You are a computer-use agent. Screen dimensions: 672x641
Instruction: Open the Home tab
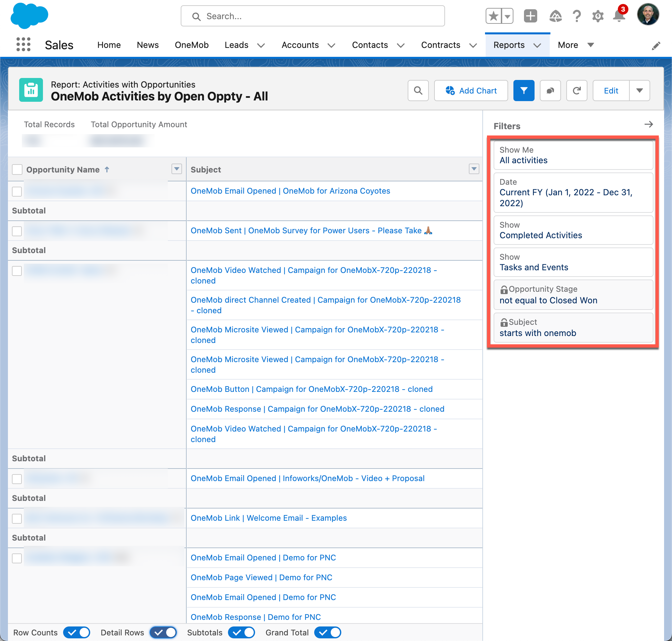coord(109,45)
